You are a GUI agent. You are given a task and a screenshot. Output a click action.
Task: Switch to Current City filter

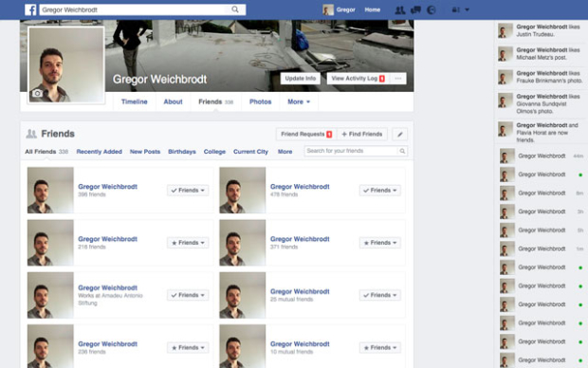(250, 152)
